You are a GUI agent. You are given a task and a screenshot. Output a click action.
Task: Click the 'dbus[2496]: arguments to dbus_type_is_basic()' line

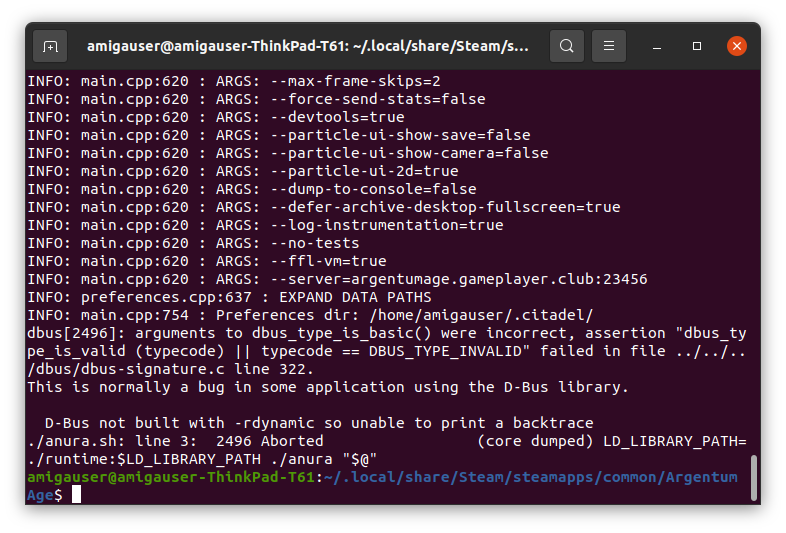[387, 333]
